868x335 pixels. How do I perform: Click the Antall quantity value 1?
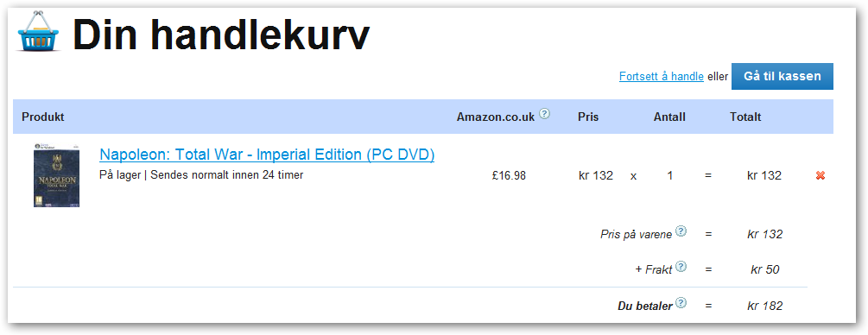[x=670, y=176]
